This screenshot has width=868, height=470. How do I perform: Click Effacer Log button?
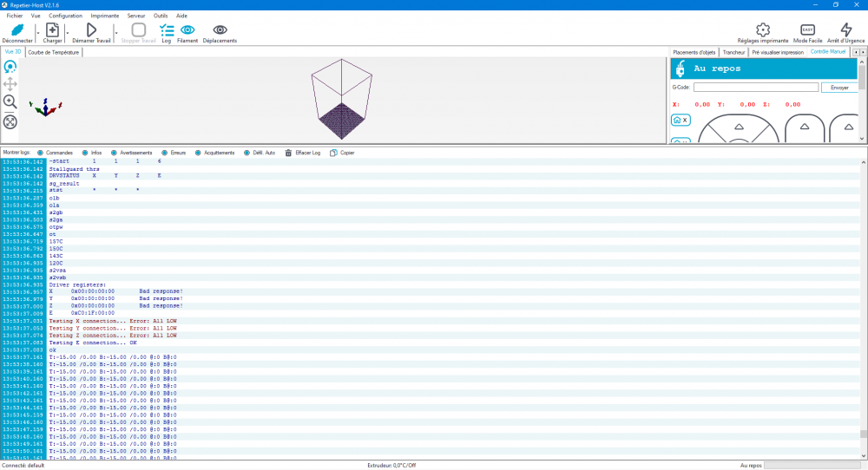(303, 153)
